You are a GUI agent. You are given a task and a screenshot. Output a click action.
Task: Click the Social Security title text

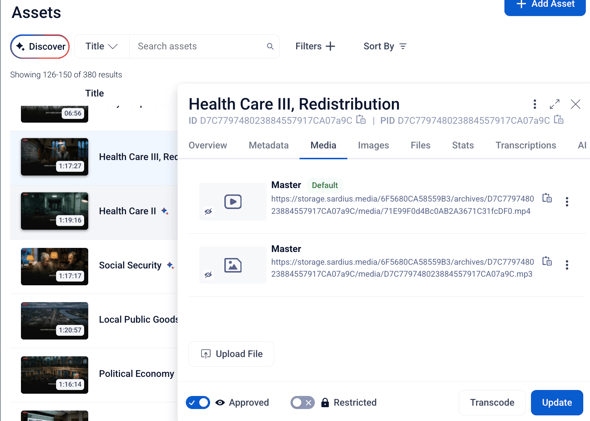[130, 265]
